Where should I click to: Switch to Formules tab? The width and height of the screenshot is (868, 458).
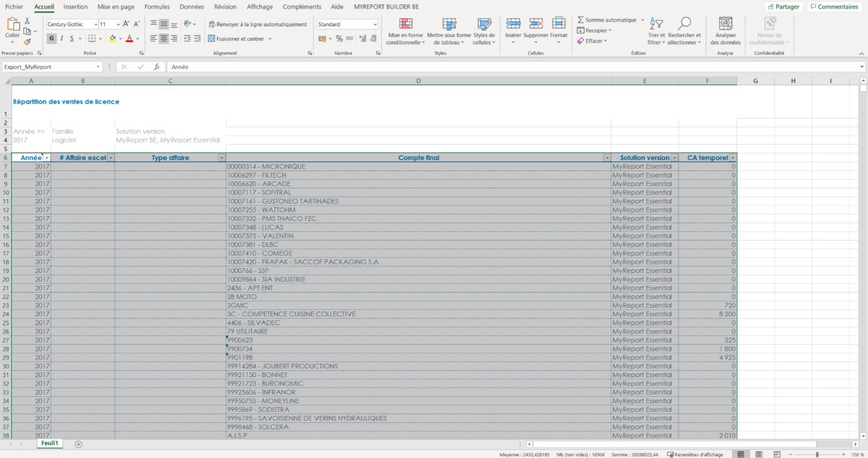[x=157, y=7]
